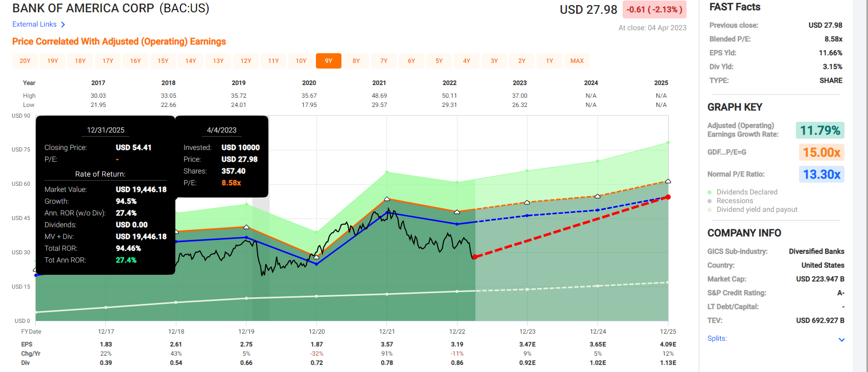
Task: Click the red price marker at April 2023
Action: point(474,257)
